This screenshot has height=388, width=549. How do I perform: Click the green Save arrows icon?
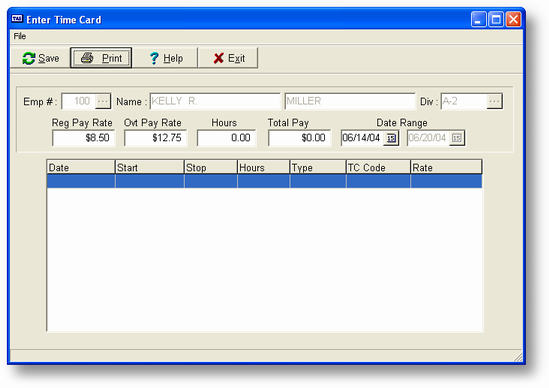(29, 58)
